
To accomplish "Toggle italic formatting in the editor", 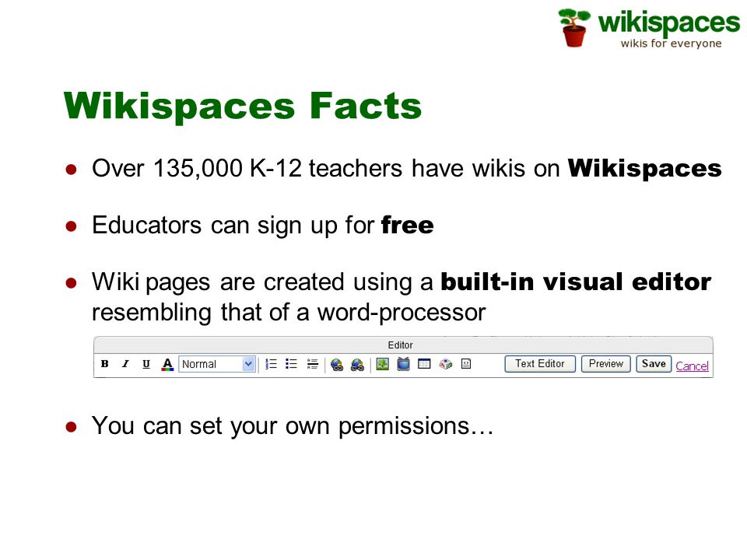I will (x=125, y=364).
